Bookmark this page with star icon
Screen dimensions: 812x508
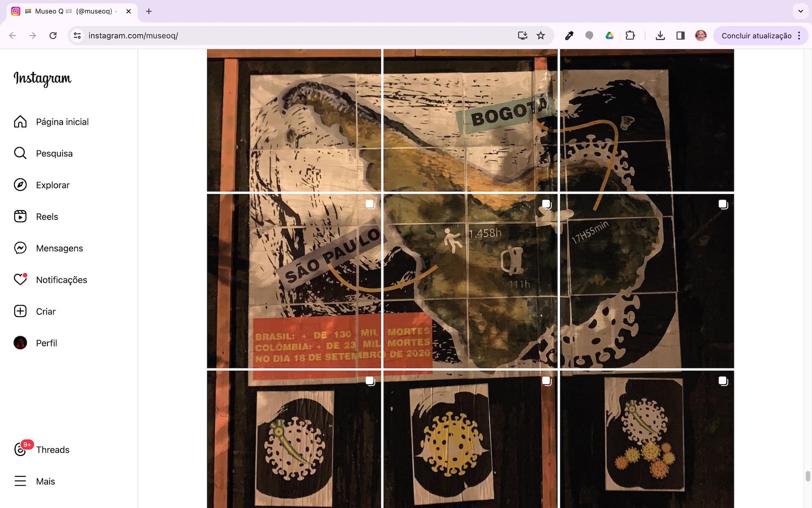point(541,36)
